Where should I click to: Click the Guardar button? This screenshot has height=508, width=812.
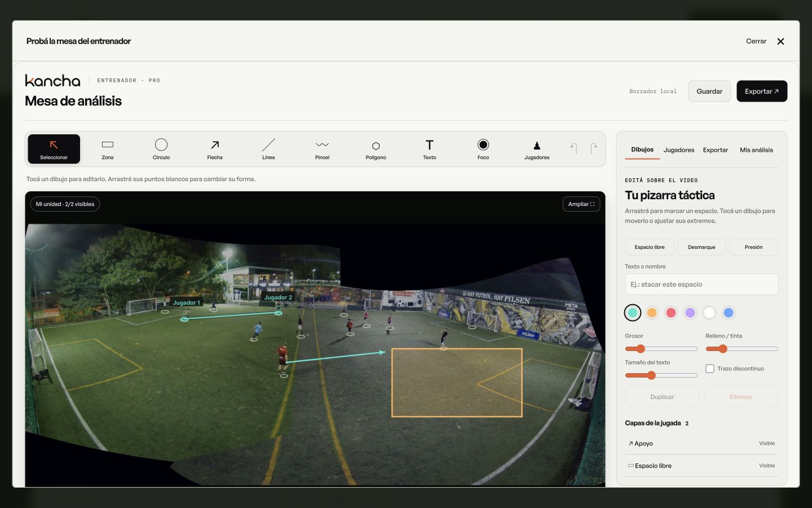(709, 91)
